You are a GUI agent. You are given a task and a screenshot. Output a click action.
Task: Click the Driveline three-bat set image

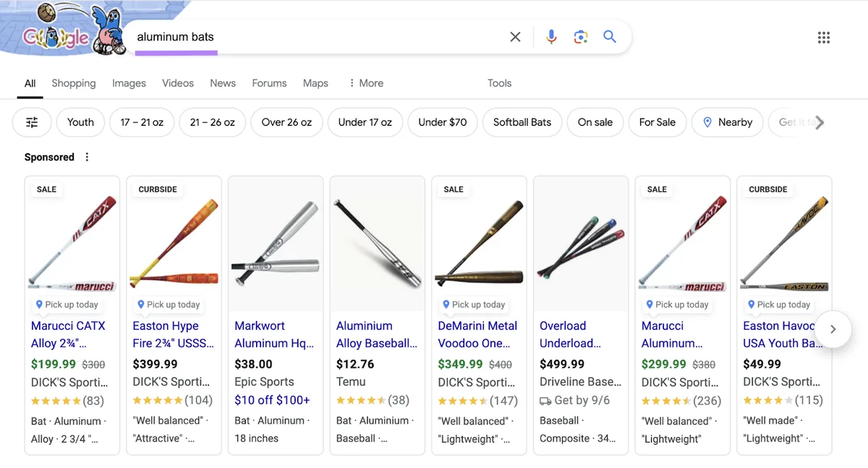(581, 244)
